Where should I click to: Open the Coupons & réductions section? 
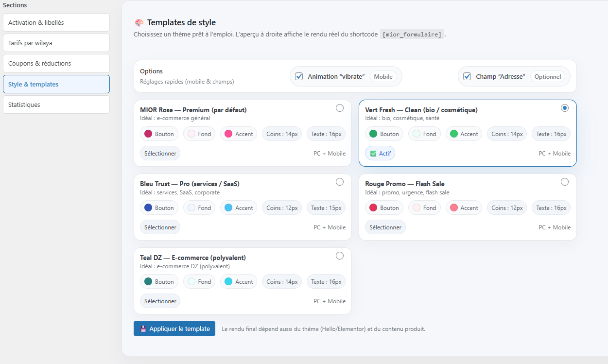tap(56, 63)
